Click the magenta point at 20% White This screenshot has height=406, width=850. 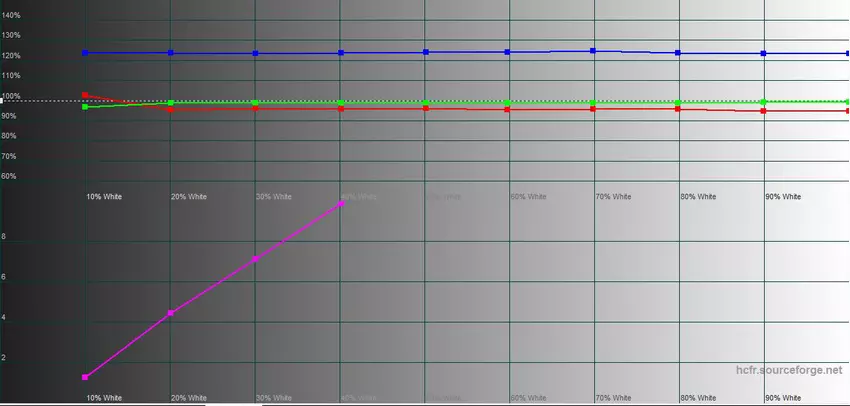(171, 313)
